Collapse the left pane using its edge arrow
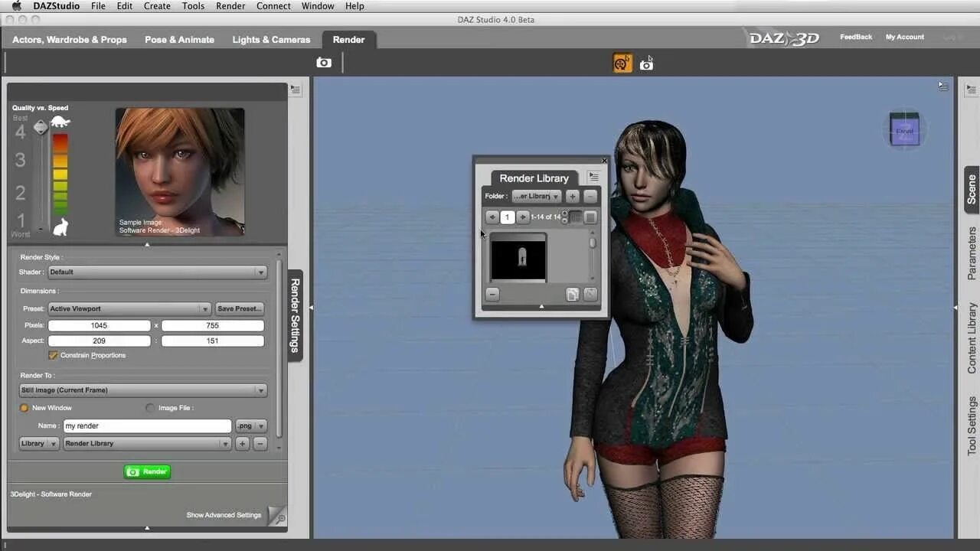980x551 pixels. click(x=311, y=307)
